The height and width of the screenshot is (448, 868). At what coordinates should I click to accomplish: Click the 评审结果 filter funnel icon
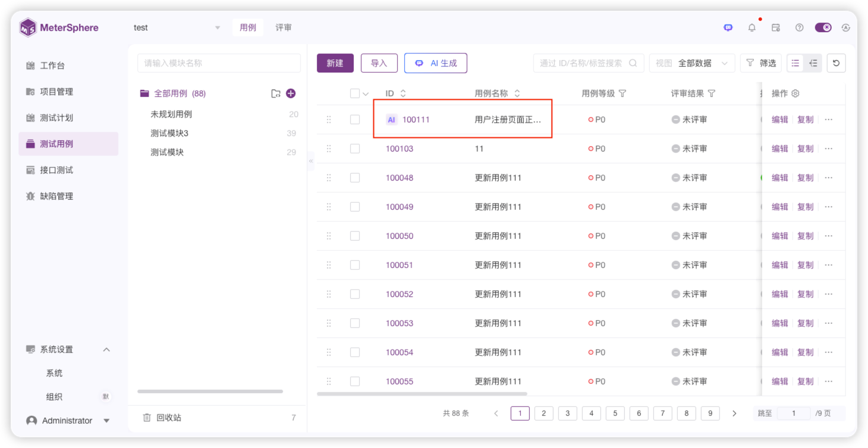coord(712,93)
